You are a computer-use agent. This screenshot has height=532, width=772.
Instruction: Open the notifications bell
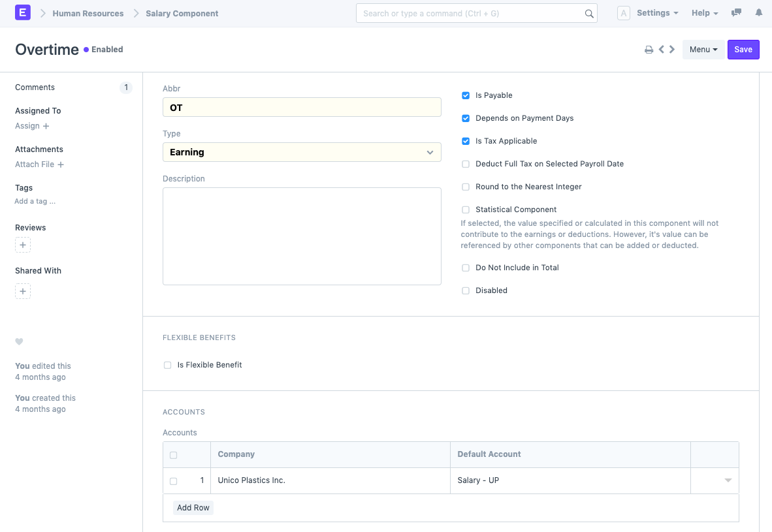coord(758,13)
